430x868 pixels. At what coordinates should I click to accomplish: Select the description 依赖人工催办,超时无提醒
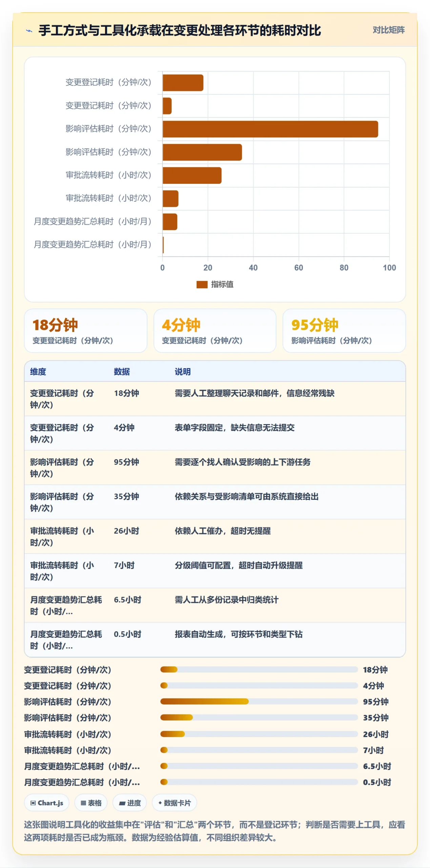[x=222, y=531]
